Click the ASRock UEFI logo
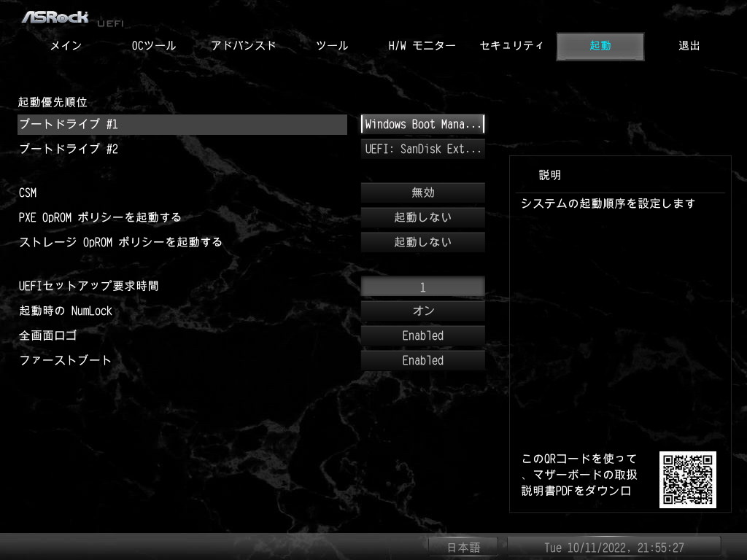 [x=72, y=18]
